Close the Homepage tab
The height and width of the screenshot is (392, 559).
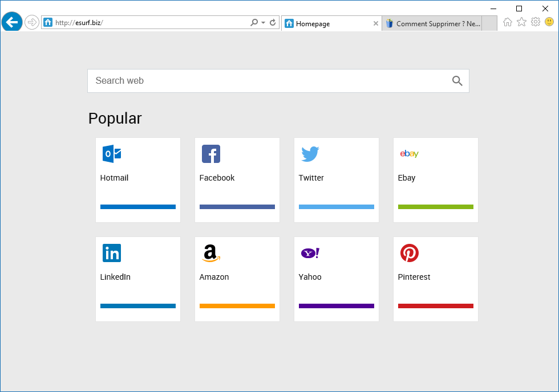[x=375, y=23]
